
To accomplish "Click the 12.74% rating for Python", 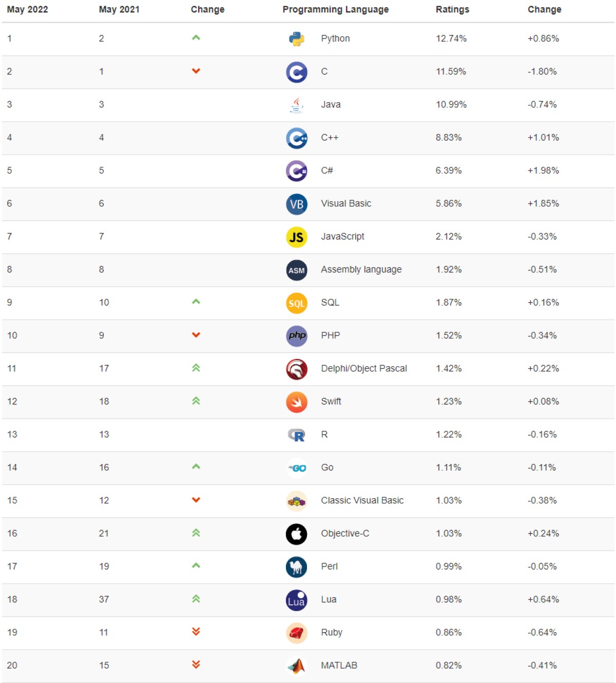I will (451, 38).
